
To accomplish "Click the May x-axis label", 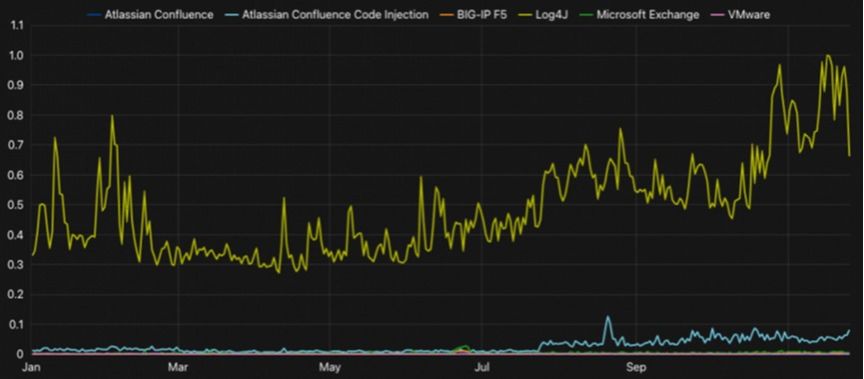I will click(330, 367).
